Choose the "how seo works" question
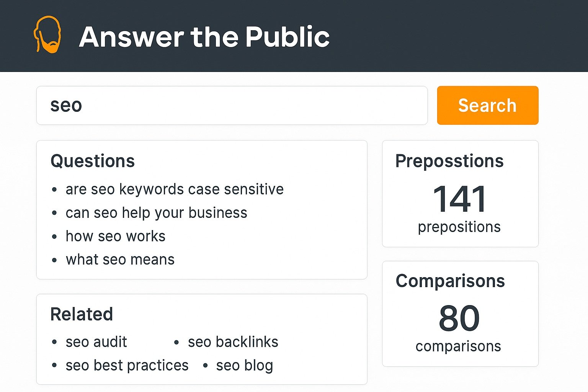This screenshot has height=392, width=588. (x=115, y=236)
